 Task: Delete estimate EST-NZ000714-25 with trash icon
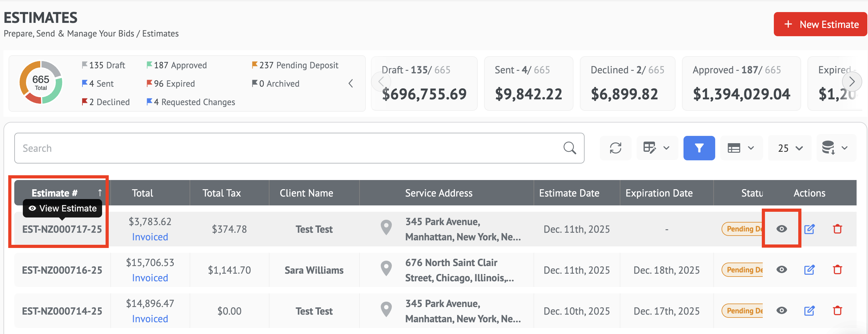[837, 311]
